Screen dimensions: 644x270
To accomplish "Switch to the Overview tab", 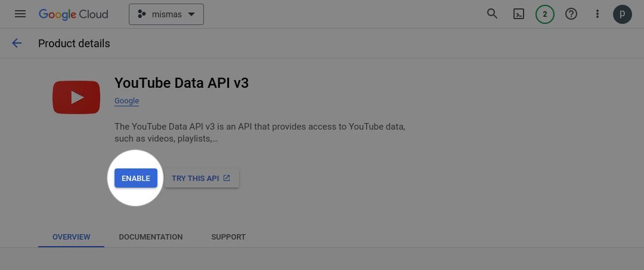I will [72, 237].
